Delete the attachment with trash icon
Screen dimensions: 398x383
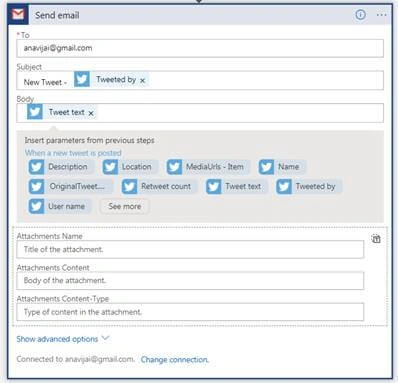(376, 239)
